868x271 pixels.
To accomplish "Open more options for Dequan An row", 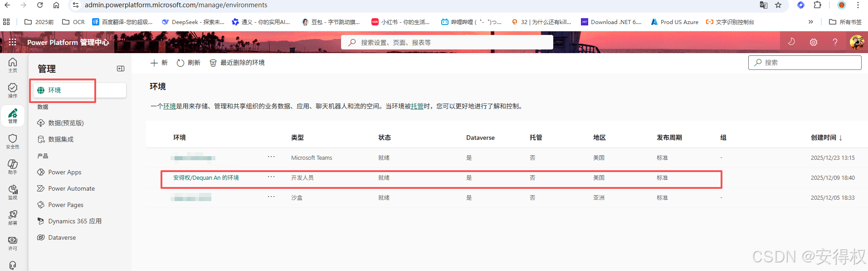I will point(271,177).
